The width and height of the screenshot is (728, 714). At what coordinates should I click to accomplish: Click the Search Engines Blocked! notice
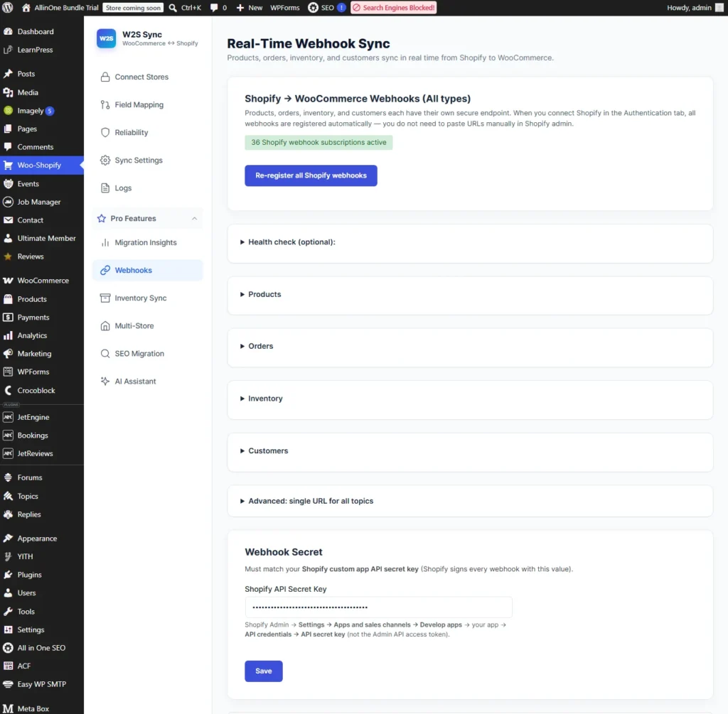pyautogui.click(x=393, y=7)
